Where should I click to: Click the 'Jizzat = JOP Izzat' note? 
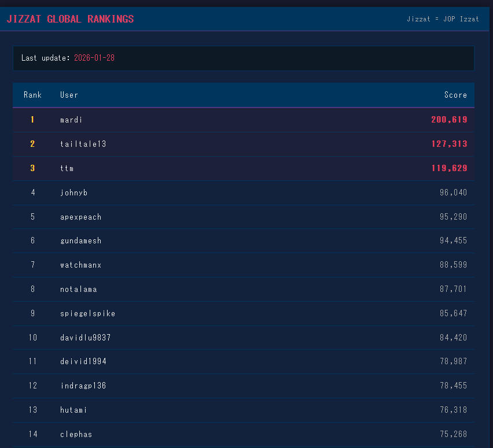[x=443, y=19]
